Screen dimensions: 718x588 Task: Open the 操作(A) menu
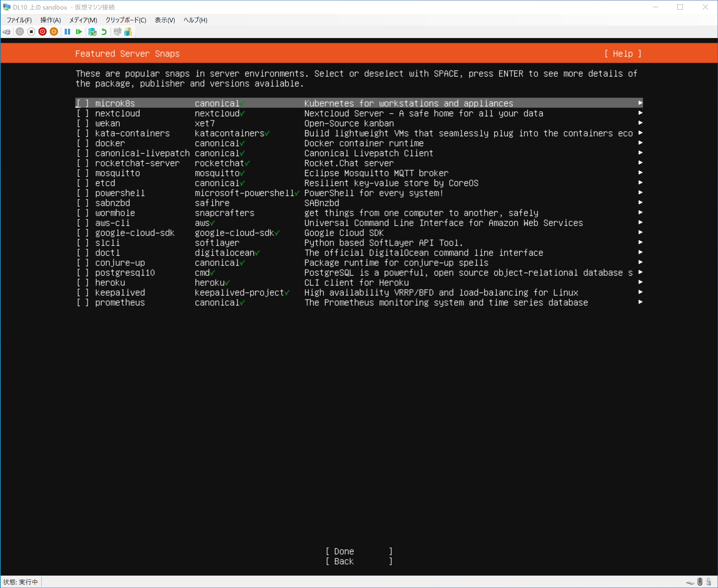click(50, 20)
